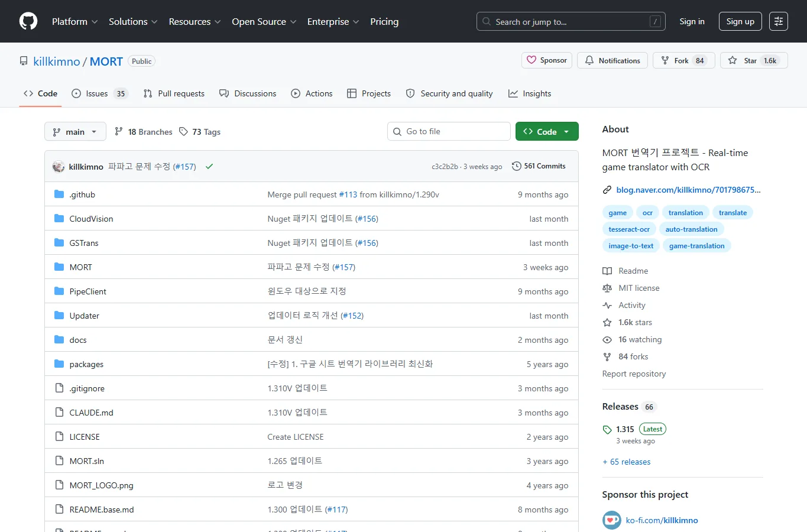Image resolution: width=807 pixels, height=532 pixels.
Task: Click killkimno avatar in latest commit row
Action: [59, 167]
